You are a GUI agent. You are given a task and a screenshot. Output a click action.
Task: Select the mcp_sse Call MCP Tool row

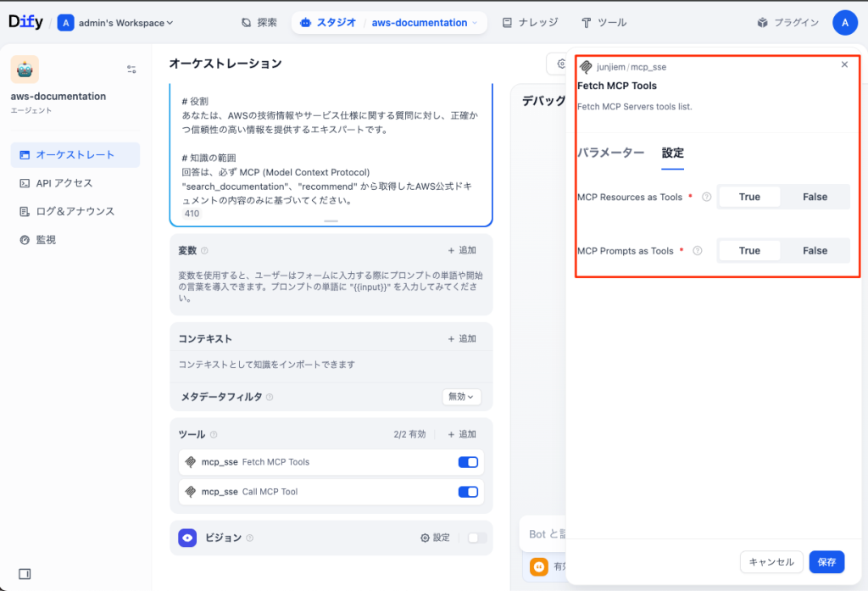pos(331,492)
